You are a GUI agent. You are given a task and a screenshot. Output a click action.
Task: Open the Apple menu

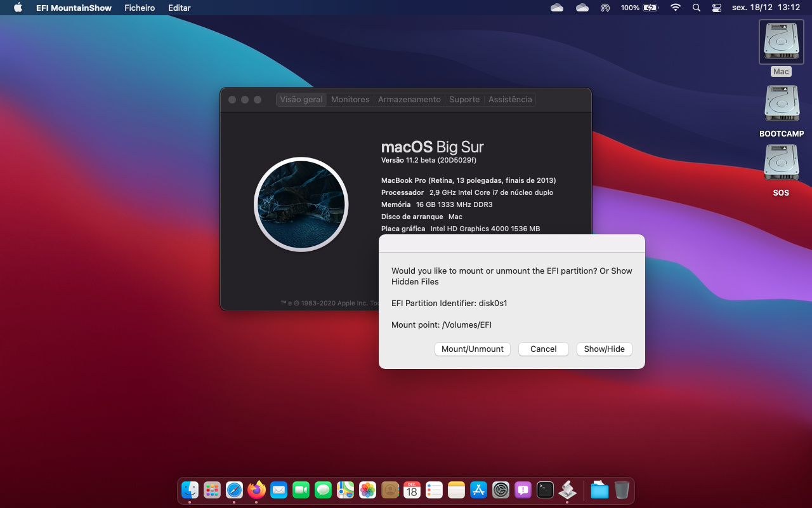[18, 8]
